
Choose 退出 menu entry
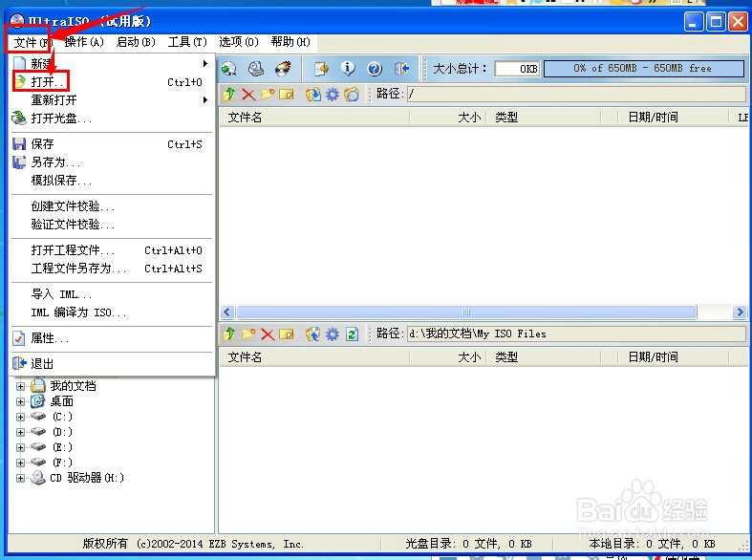pos(112,364)
